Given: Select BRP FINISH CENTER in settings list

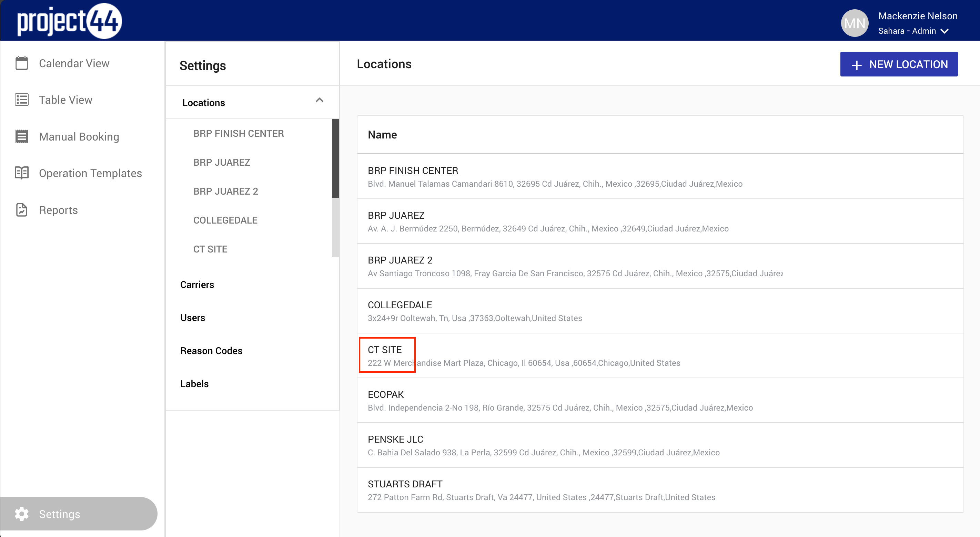Looking at the screenshot, I should 239,133.
